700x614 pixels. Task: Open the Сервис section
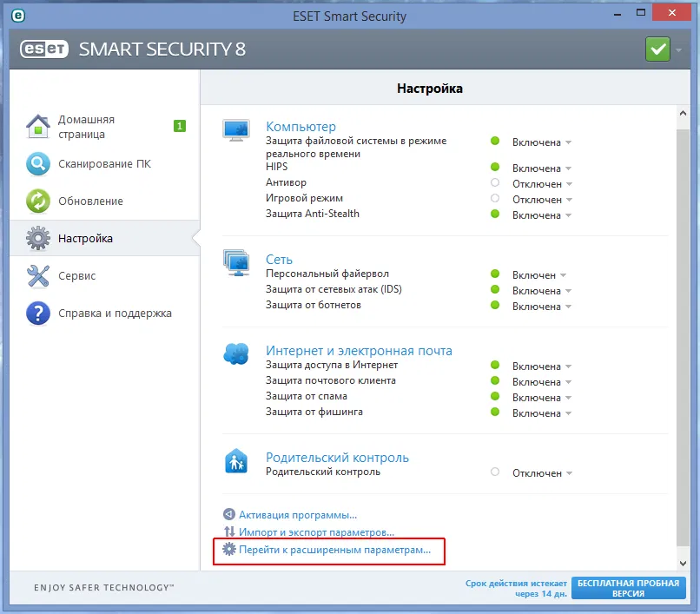(x=105, y=275)
